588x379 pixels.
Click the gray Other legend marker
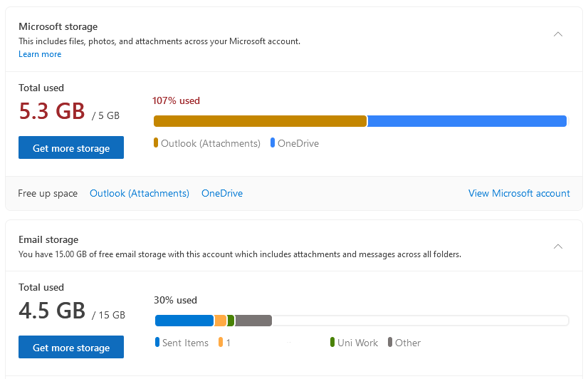click(x=390, y=343)
